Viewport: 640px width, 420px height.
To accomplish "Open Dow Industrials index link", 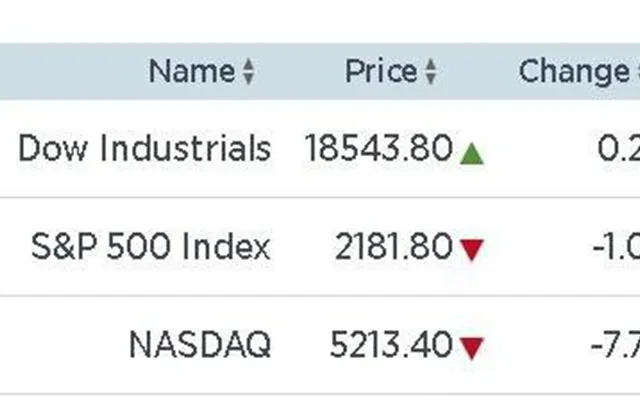I will tap(145, 148).
